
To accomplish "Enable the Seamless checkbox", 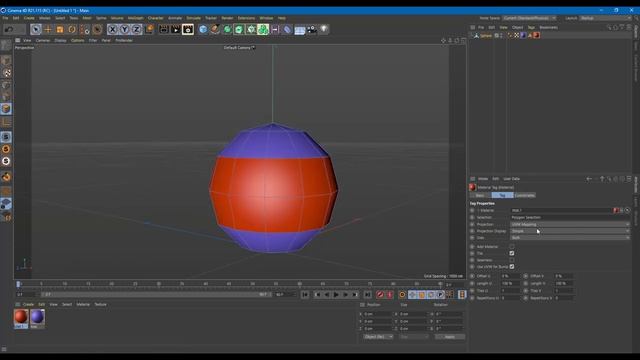I will tap(512, 260).
